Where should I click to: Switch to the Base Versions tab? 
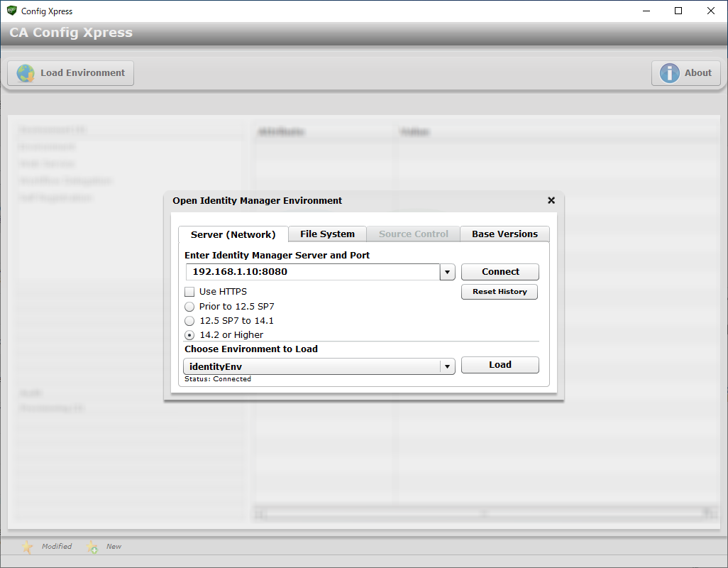[504, 234]
